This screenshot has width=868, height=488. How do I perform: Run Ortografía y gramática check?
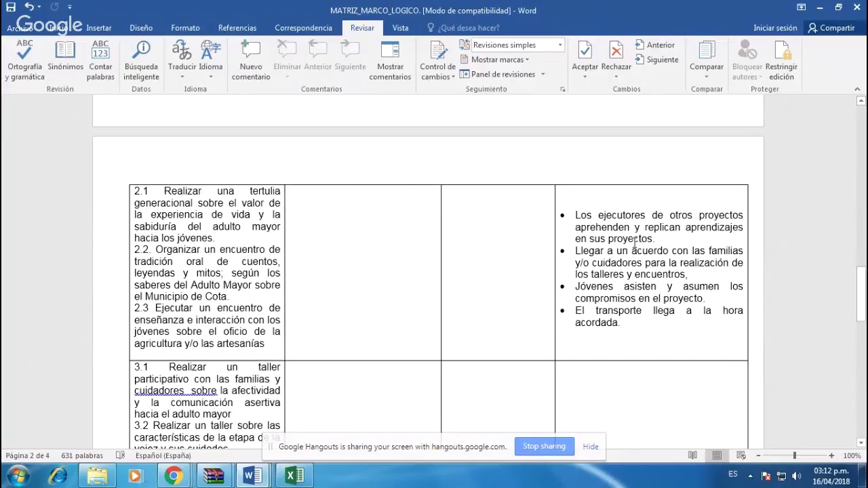click(24, 60)
